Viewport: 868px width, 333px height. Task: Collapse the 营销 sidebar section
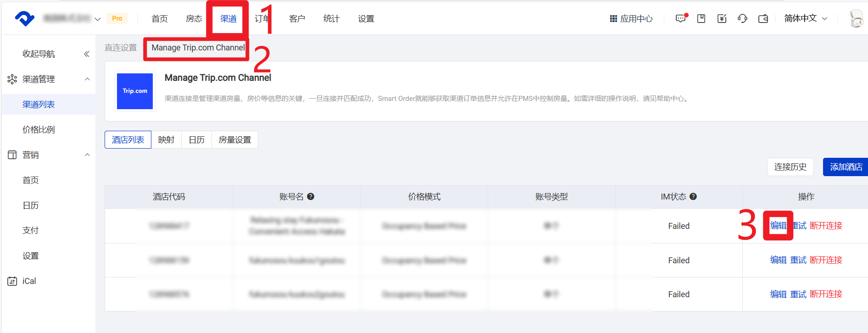click(x=87, y=155)
